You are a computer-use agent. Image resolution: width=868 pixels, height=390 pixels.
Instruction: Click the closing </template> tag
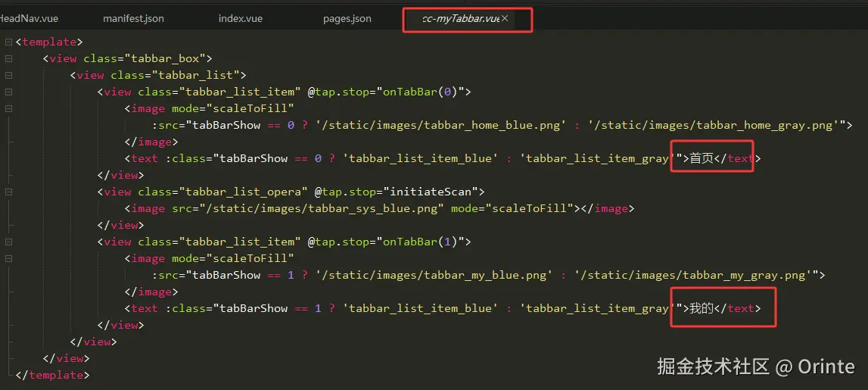click(x=52, y=375)
